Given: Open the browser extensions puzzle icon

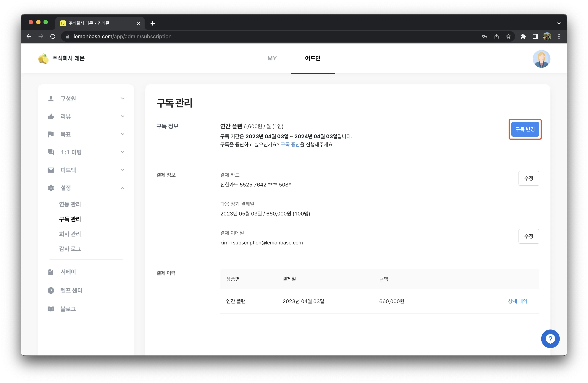Looking at the screenshot, I should tap(523, 37).
